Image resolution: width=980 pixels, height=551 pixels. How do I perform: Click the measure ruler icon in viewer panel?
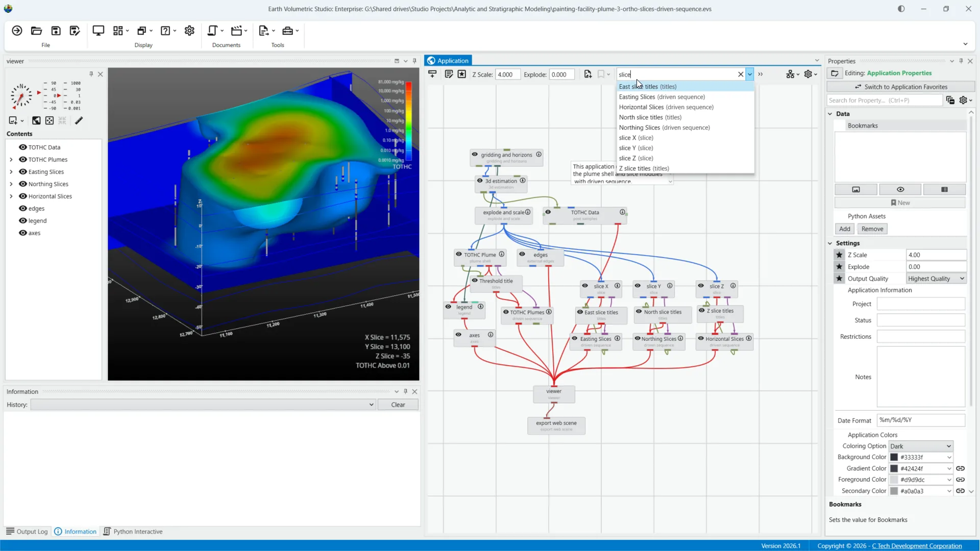tap(79, 121)
